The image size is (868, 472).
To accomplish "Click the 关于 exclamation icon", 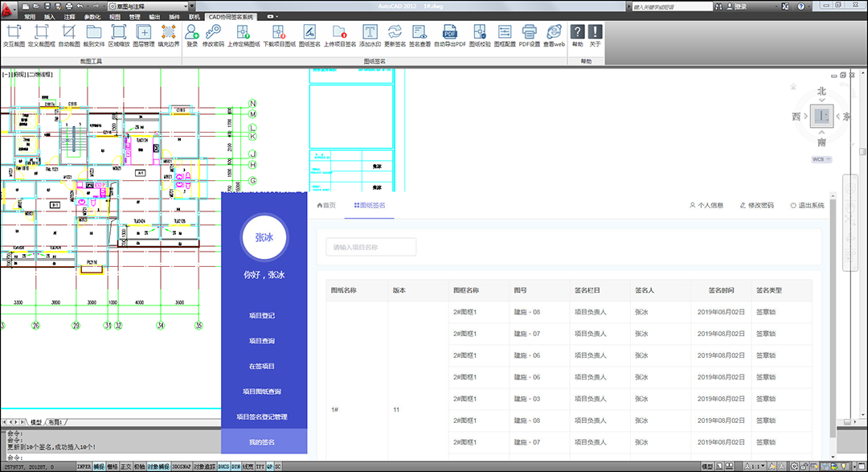I will 595,31.
